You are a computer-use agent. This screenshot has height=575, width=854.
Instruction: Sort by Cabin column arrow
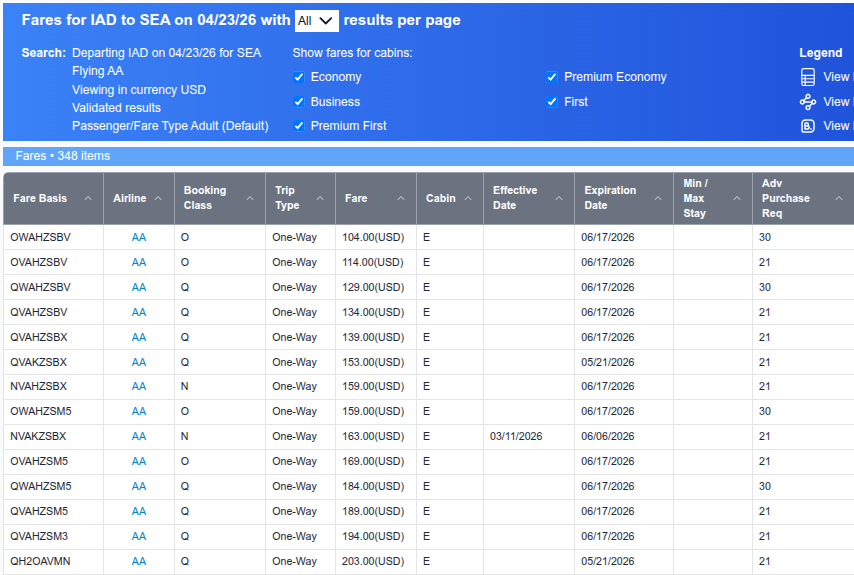[x=468, y=198]
